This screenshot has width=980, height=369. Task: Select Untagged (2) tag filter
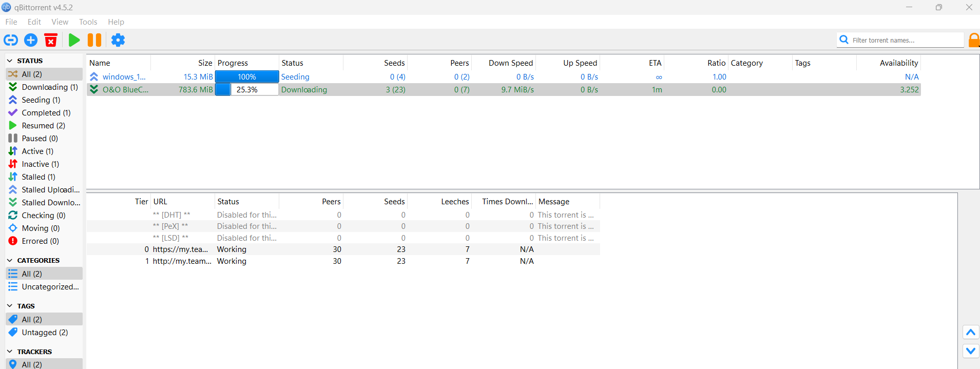[44, 332]
